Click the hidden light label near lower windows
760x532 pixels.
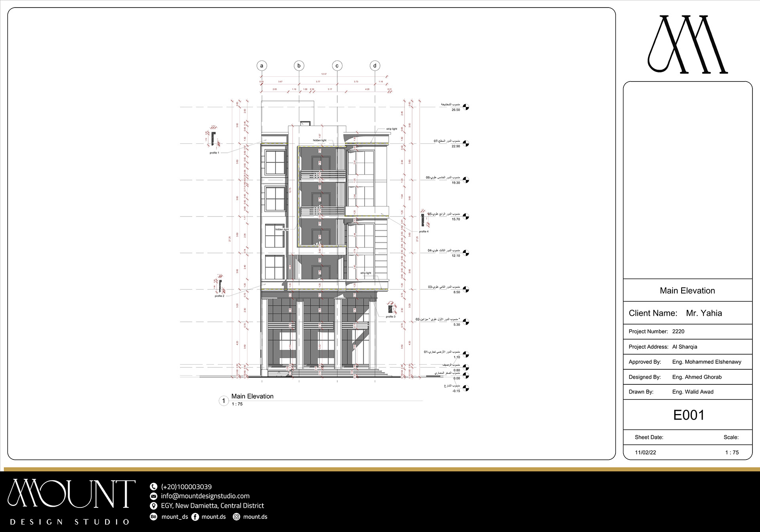pos(282,230)
